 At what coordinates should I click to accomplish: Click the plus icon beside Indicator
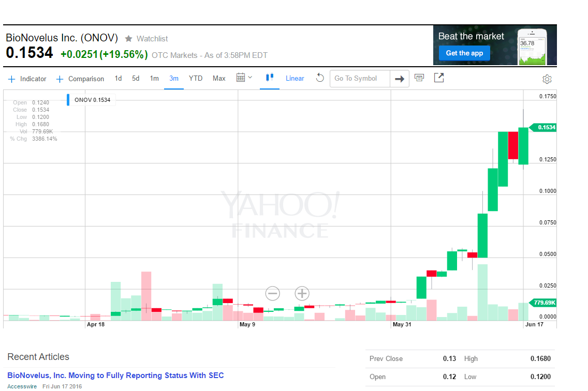click(11, 79)
